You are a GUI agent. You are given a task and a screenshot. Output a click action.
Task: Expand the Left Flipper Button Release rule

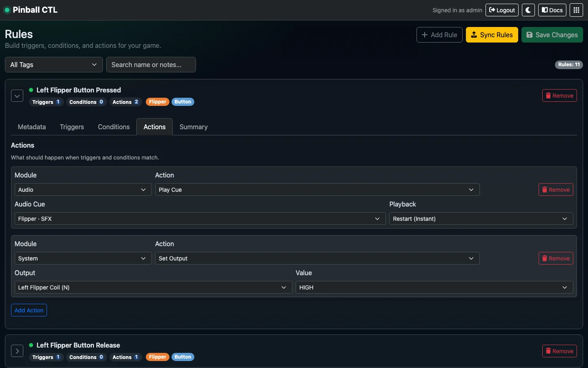[17, 351]
